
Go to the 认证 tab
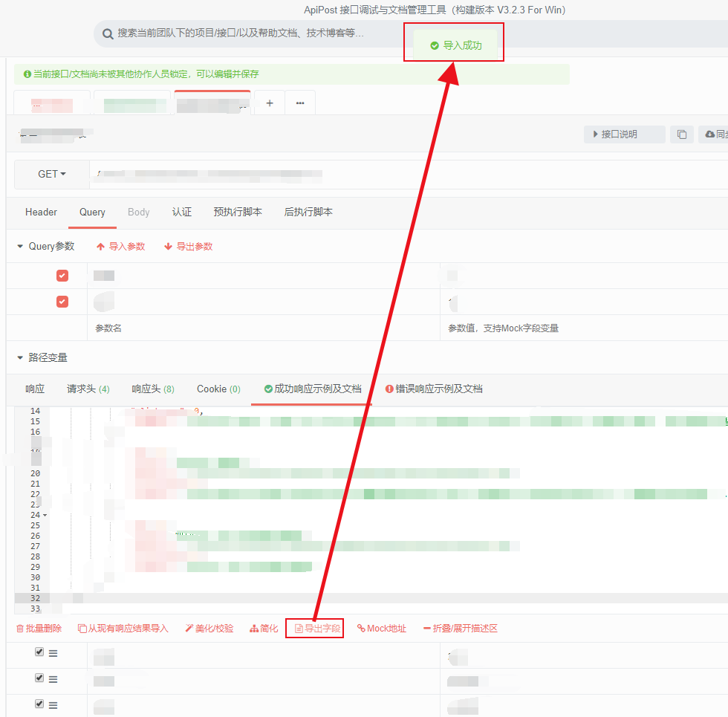181,212
